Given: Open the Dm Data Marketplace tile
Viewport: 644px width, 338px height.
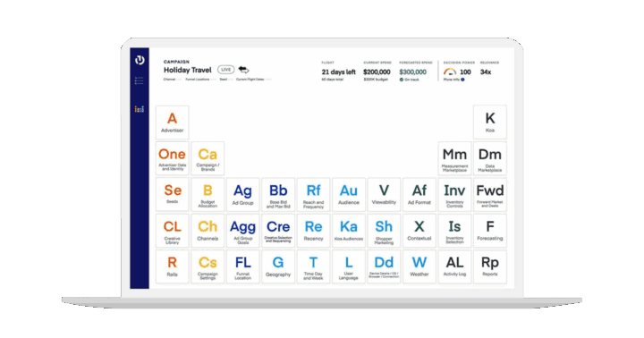Looking at the screenshot, I should [490, 158].
